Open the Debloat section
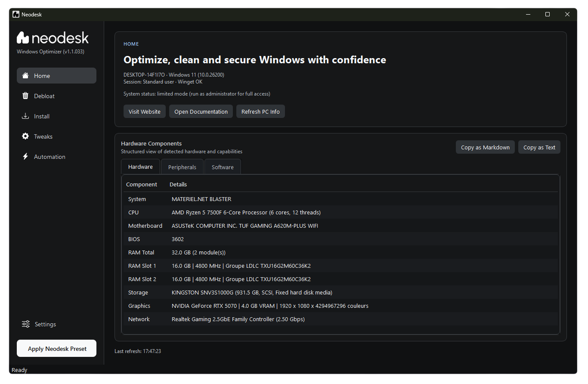 coord(56,96)
